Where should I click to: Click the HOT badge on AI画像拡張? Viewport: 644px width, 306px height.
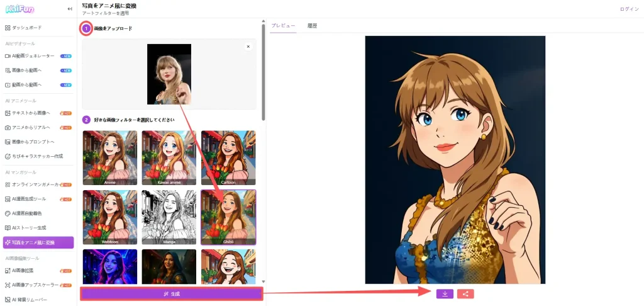pyautogui.click(x=65, y=271)
